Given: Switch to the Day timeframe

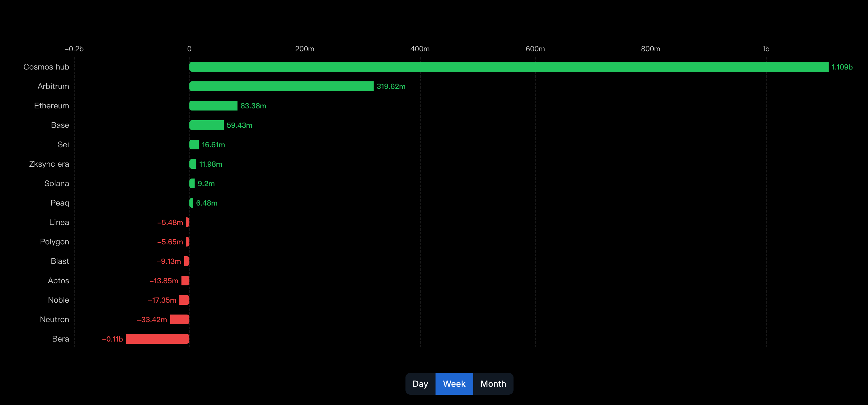Looking at the screenshot, I should click(420, 384).
